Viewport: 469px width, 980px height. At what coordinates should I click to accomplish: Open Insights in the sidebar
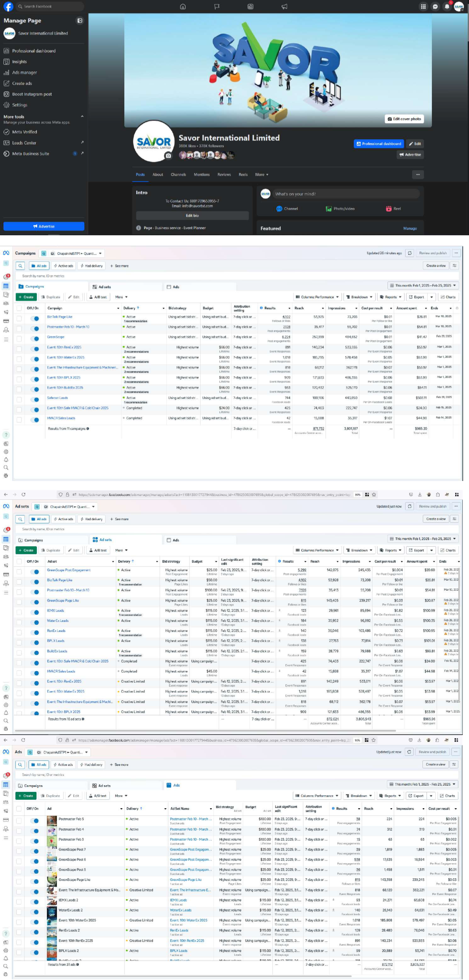coord(19,62)
